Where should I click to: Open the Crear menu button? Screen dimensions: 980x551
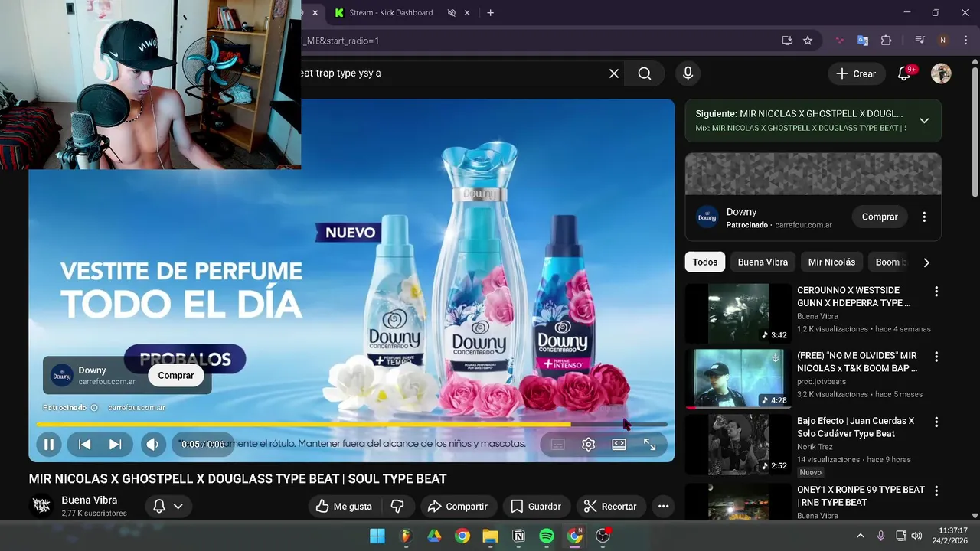[x=856, y=73]
